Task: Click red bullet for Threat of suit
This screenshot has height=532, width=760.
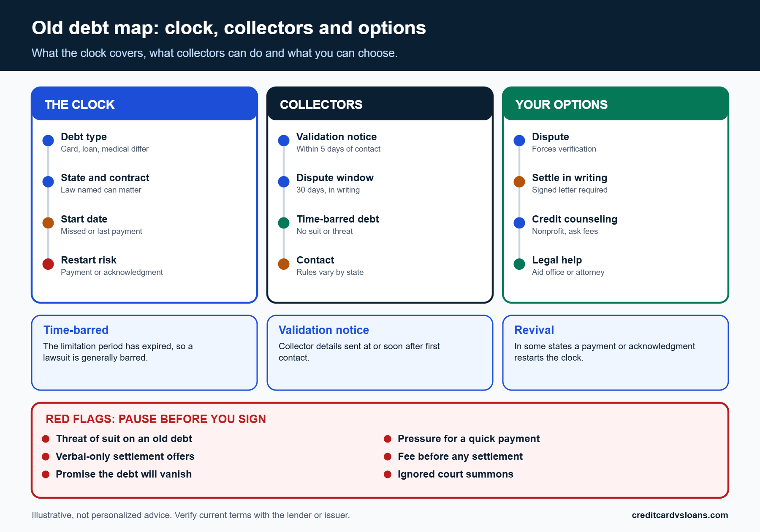Action: (46, 439)
